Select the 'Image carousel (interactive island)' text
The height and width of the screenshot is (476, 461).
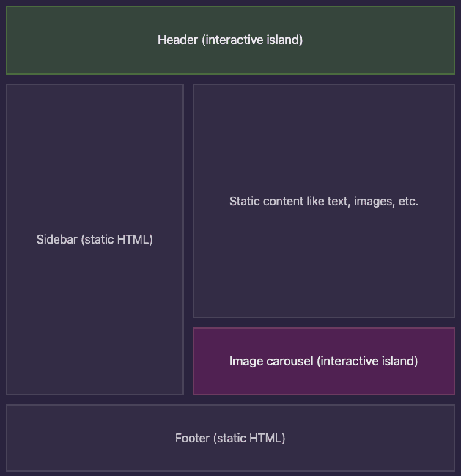coord(324,362)
